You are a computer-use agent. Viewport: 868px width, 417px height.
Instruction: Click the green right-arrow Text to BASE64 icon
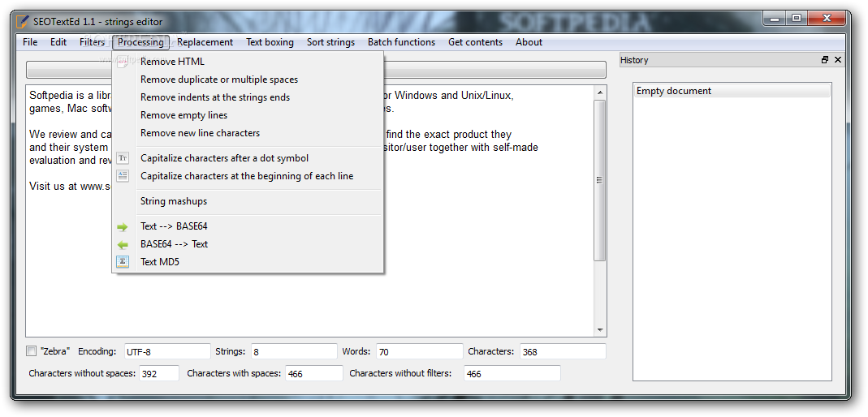point(123,226)
